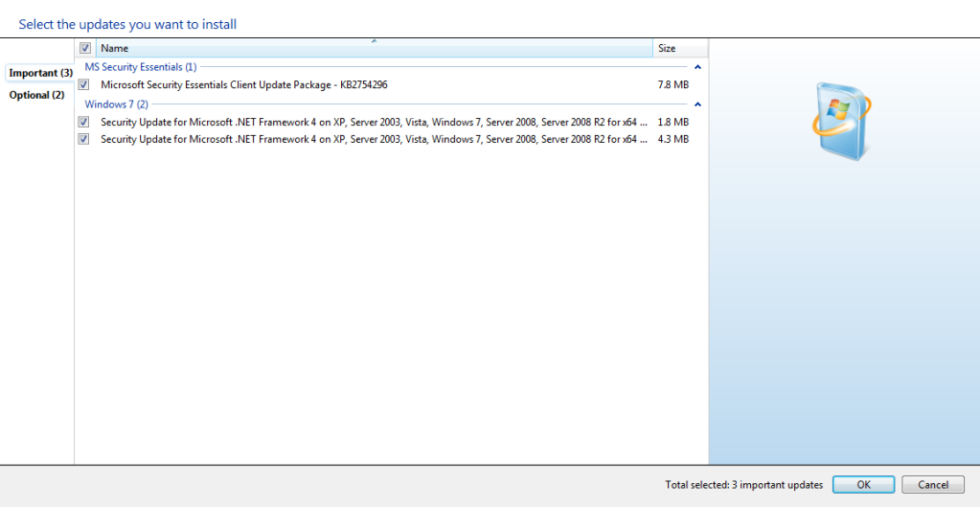Click the MS Security Essentials (1) group label
This screenshot has height=507, width=980.
(x=141, y=67)
